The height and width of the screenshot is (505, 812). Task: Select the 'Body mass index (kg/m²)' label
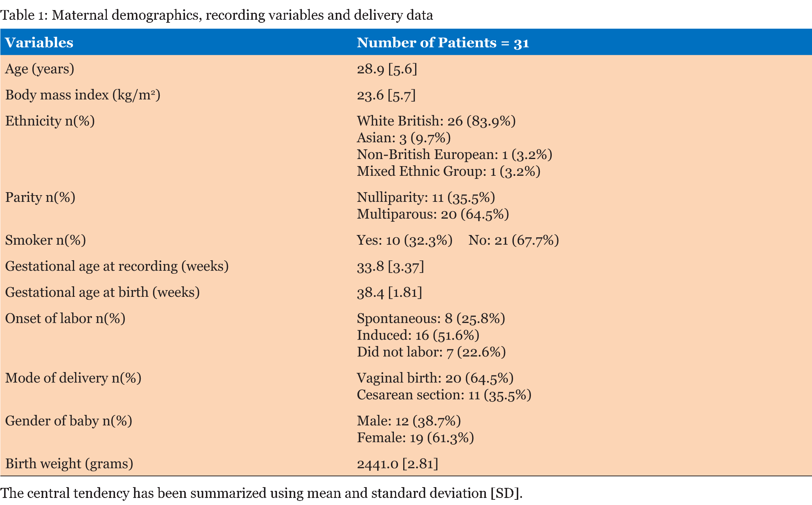[83, 95]
